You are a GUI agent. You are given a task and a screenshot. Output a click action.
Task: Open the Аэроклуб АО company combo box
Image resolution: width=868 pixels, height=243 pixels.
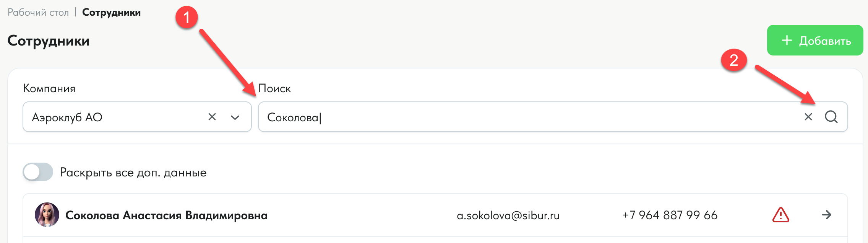coord(115,117)
